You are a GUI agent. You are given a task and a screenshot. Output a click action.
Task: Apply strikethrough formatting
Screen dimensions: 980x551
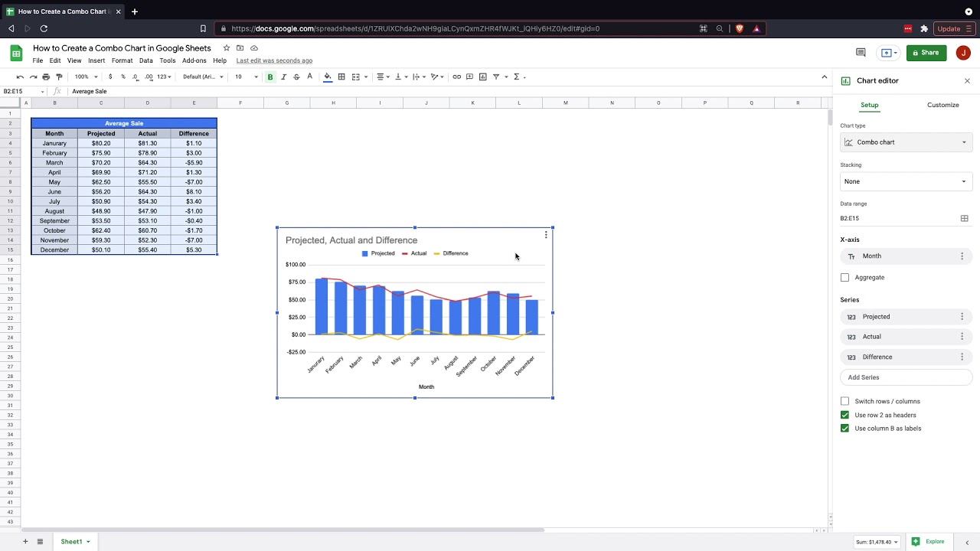tap(296, 77)
